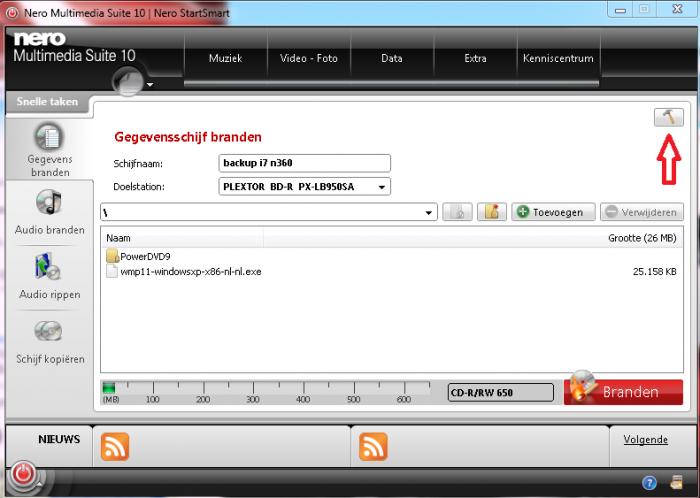Select Schijf kopiëren quick task
This screenshot has height=498, width=700.
(x=50, y=342)
